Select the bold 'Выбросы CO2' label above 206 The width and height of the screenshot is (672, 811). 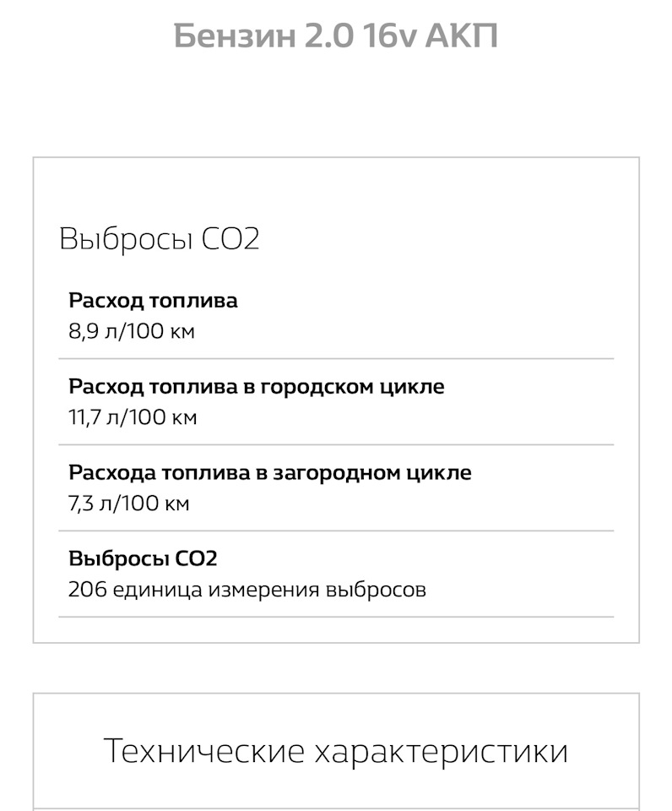[x=143, y=559]
